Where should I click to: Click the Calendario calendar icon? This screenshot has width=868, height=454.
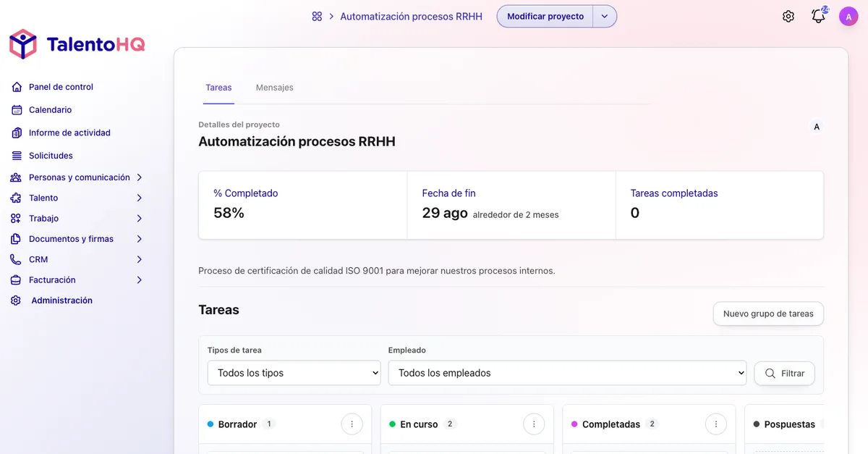pos(17,110)
